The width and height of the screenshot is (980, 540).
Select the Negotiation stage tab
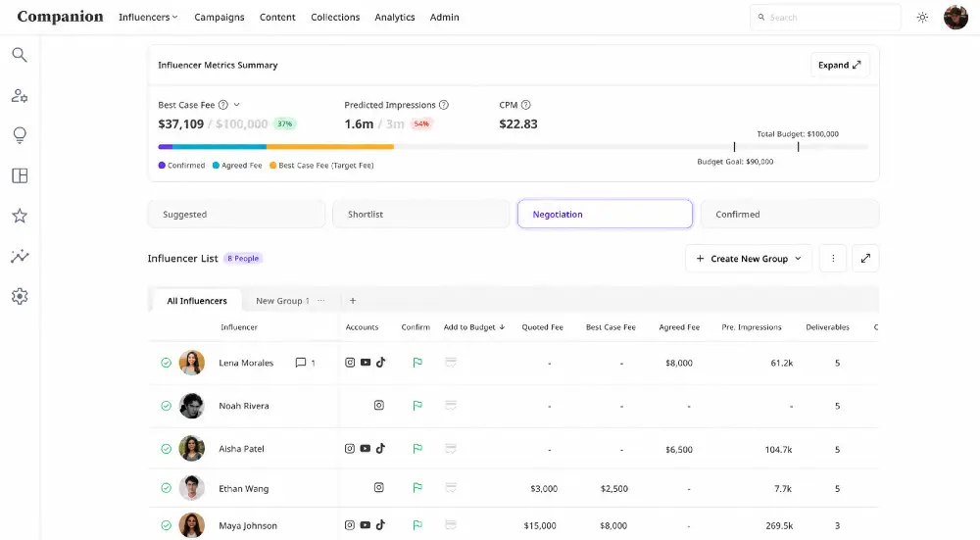[605, 214]
